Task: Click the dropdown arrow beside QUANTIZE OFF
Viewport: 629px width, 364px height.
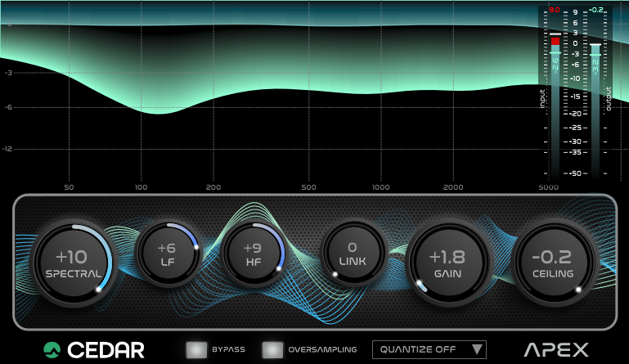Action: (477, 350)
